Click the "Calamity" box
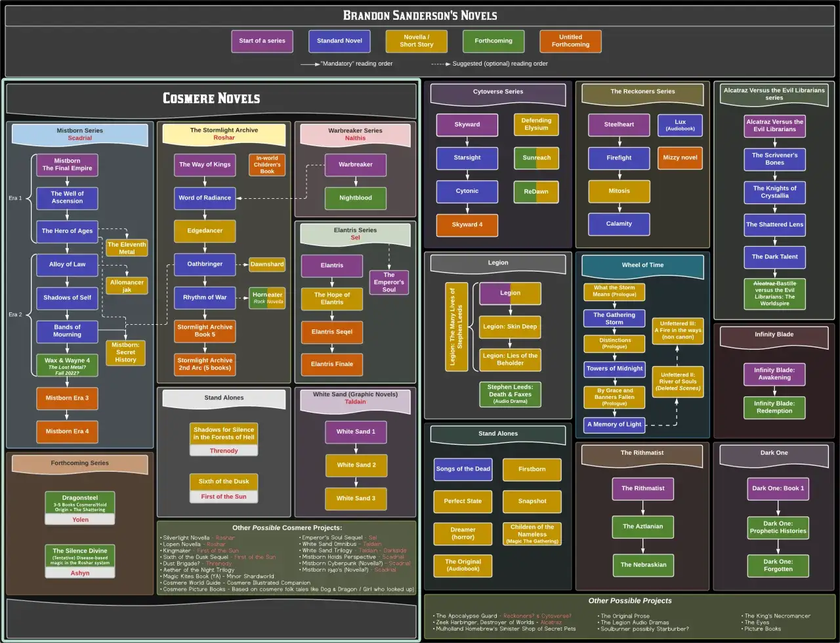The image size is (840, 643). pyautogui.click(x=619, y=224)
